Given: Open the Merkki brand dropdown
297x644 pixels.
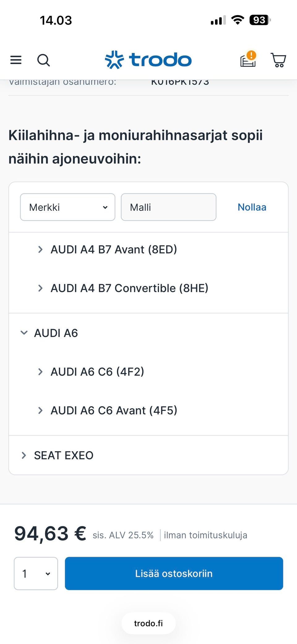Looking at the screenshot, I should [68, 207].
